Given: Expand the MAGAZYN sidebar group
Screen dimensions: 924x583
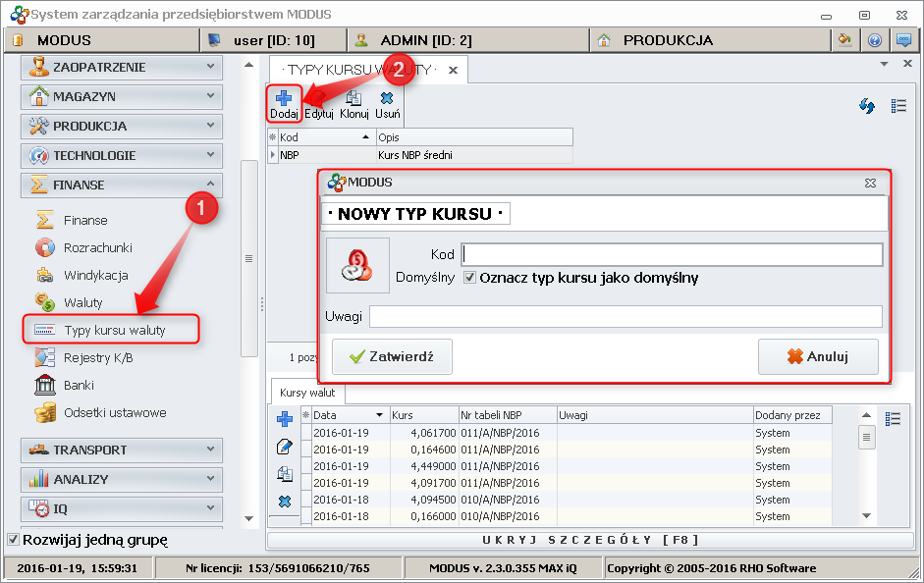Looking at the screenshot, I should [x=122, y=96].
